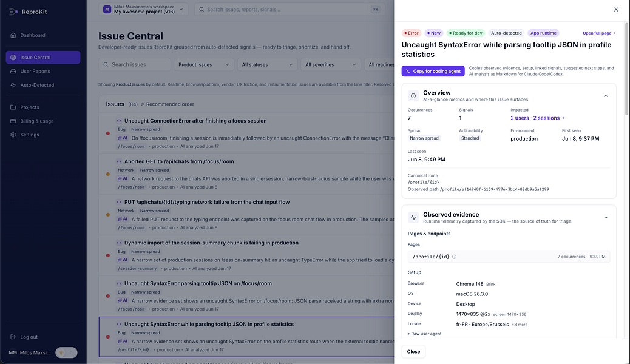Screen dimensions: 630x364
Task: Click the Dashboard home icon
Action: point(13,35)
